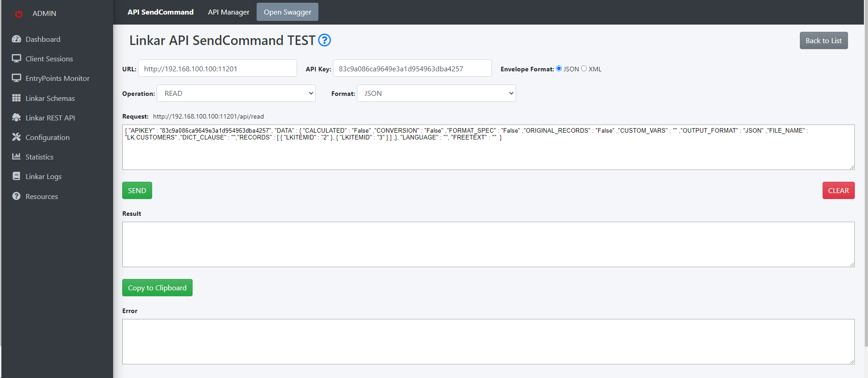The height and width of the screenshot is (378, 868).
Task: Click the request URL text ending /api/read
Action: [x=208, y=116]
